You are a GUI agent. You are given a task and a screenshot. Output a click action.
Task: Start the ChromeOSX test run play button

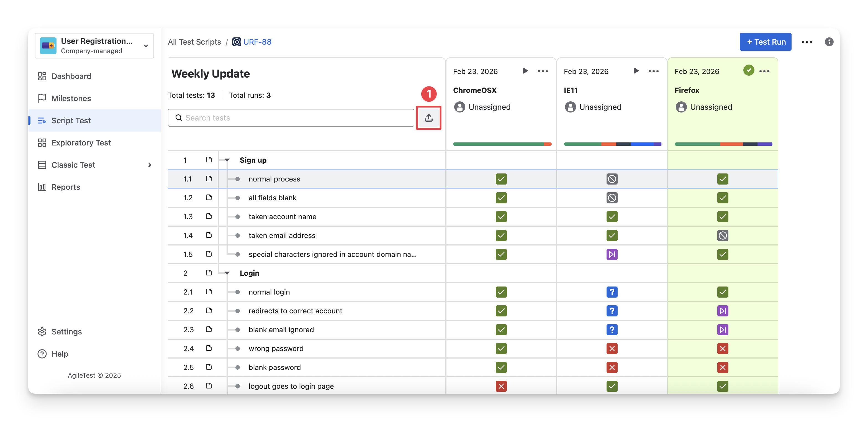[525, 71]
